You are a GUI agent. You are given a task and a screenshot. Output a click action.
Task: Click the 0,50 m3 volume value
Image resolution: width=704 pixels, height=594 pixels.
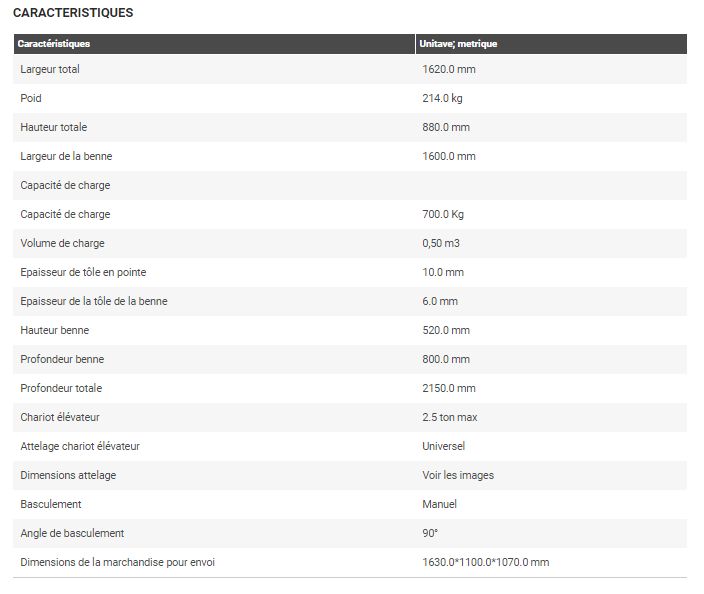(441, 243)
